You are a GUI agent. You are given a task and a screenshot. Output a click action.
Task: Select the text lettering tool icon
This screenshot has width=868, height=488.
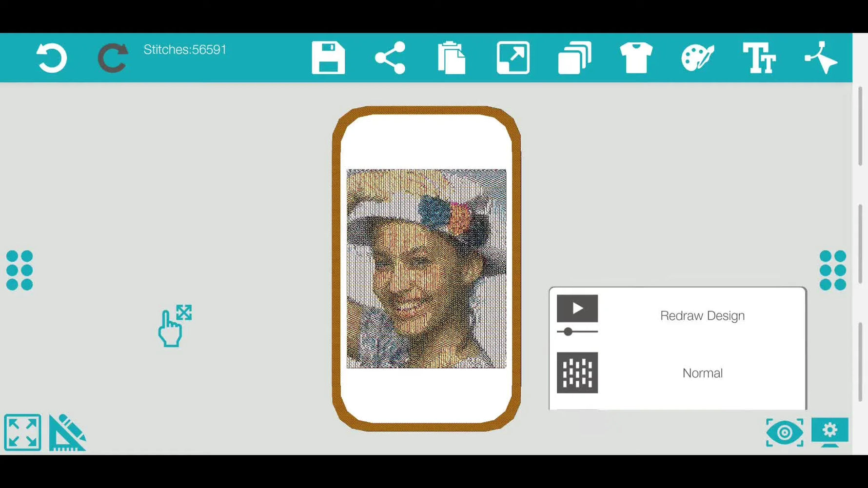(759, 58)
